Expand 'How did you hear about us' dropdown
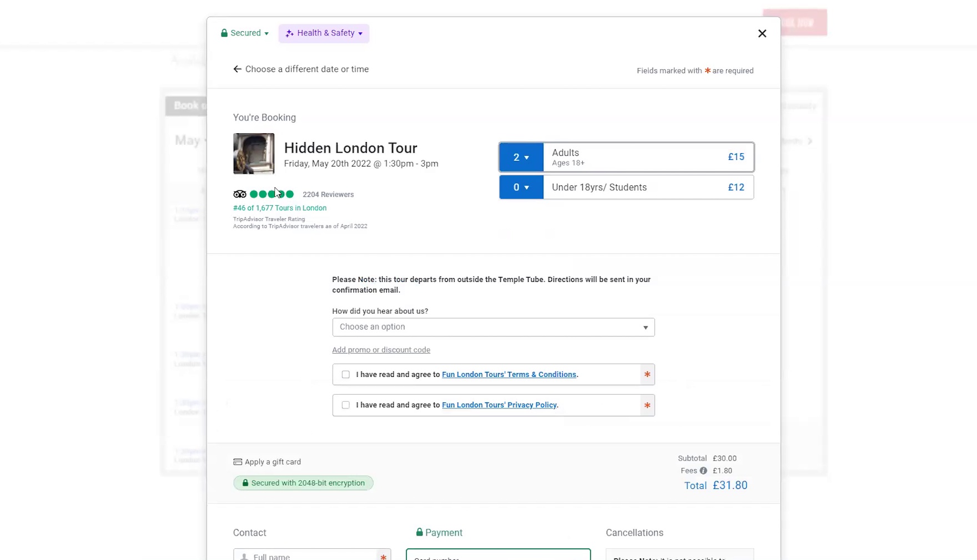Image resolution: width=977 pixels, height=560 pixels. coord(493,327)
